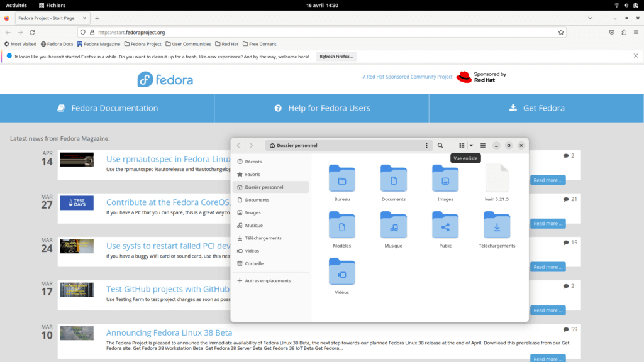644x362 pixels.
Task: Click Read more for rpmautospec article
Action: point(548,180)
